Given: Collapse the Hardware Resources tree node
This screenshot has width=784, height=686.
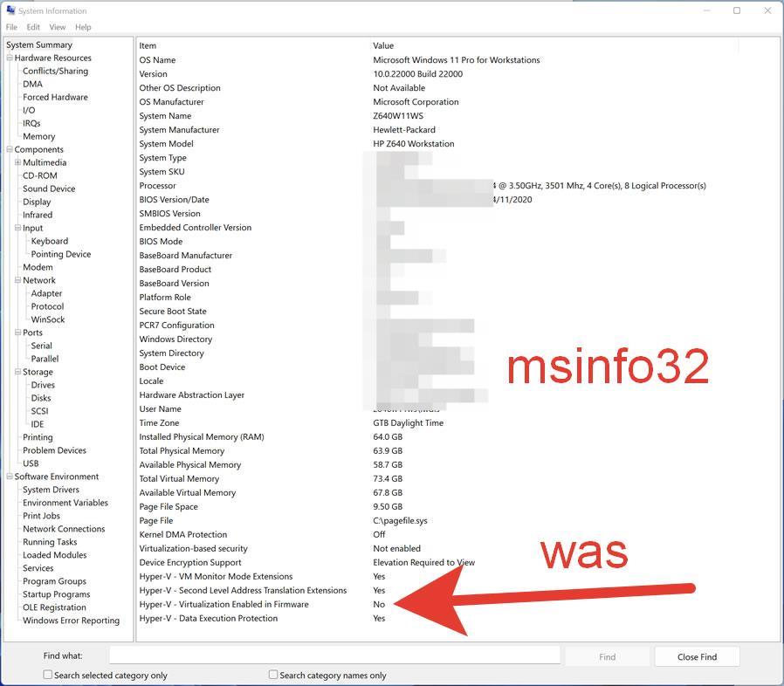Looking at the screenshot, I should (x=10, y=58).
